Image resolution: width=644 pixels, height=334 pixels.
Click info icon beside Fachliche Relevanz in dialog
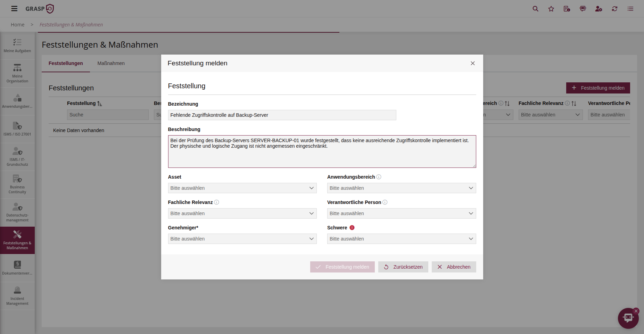point(216,202)
